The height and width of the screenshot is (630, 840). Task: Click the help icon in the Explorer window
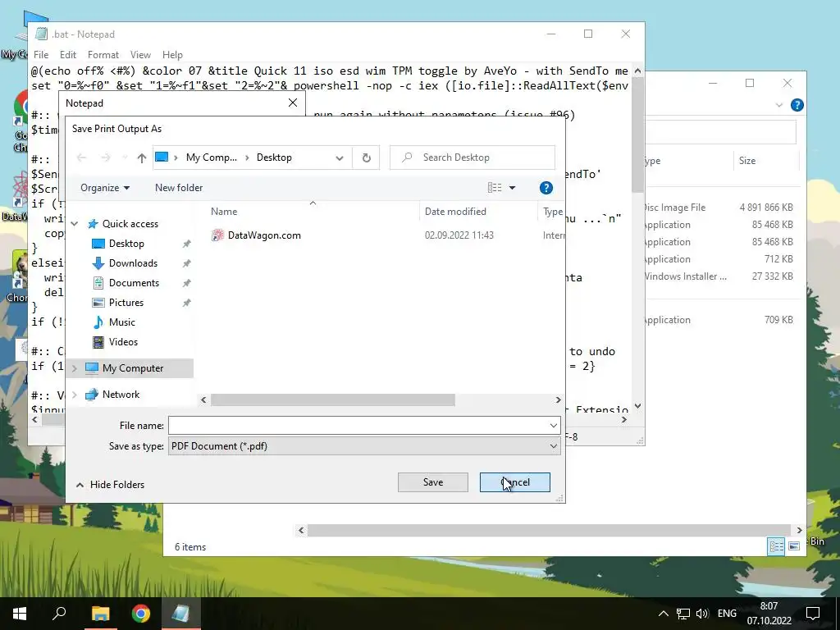pos(797,105)
